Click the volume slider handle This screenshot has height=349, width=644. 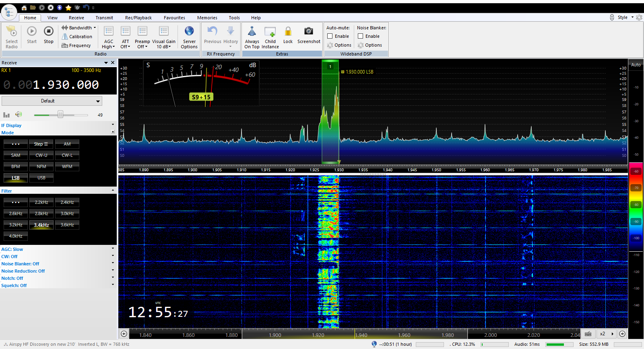[x=60, y=115]
